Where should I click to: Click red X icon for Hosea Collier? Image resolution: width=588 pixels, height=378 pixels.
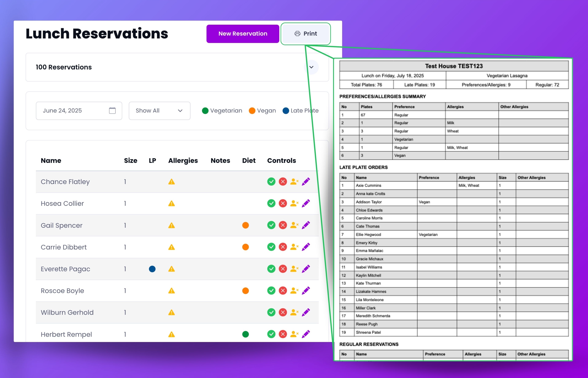pos(283,204)
